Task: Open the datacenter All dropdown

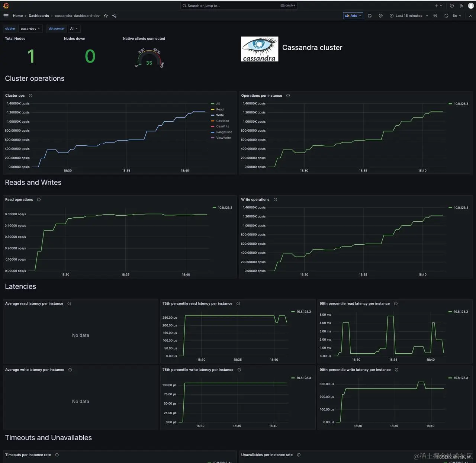Action: point(74,29)
